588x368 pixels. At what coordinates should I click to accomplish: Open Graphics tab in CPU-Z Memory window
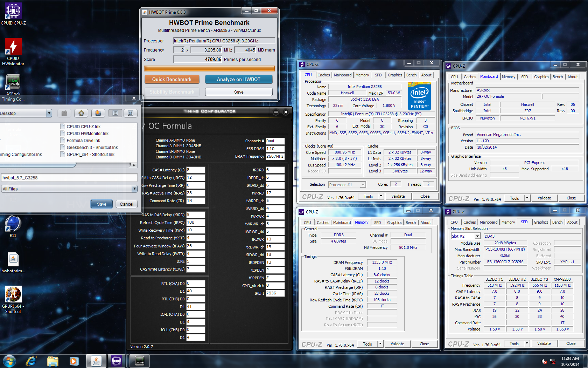coord(394,223)
